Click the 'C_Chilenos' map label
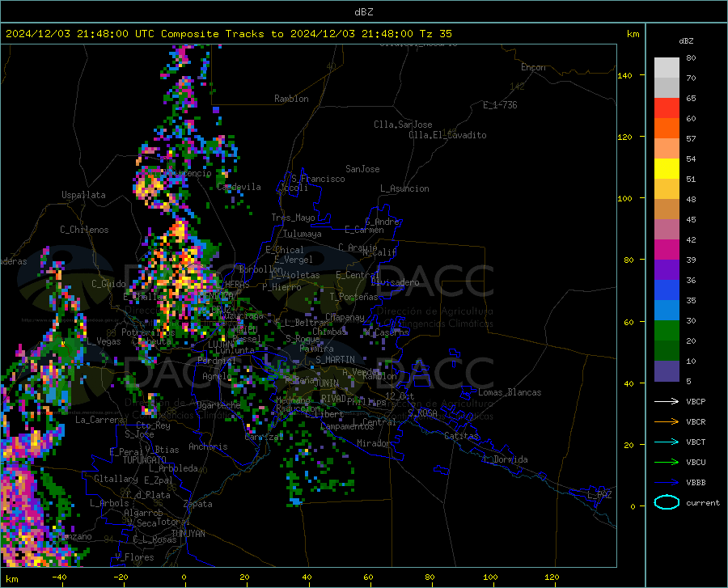 84,230
